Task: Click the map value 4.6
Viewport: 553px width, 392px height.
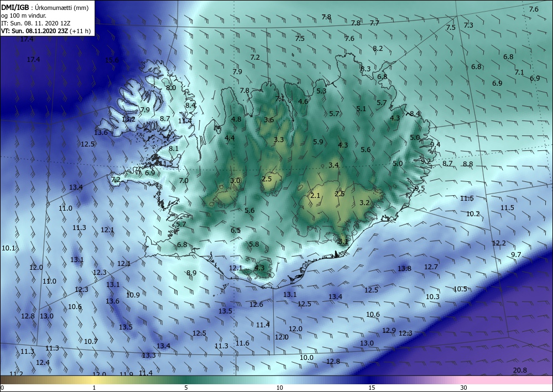Action: pos(303,102)
